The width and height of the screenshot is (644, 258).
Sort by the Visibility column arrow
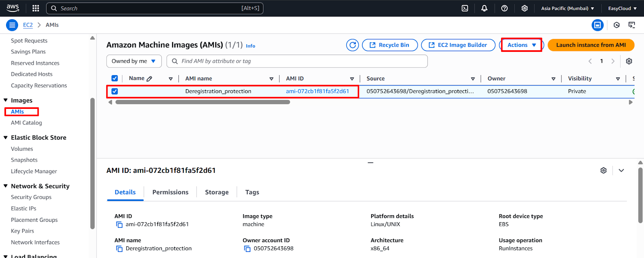[618, 79]
